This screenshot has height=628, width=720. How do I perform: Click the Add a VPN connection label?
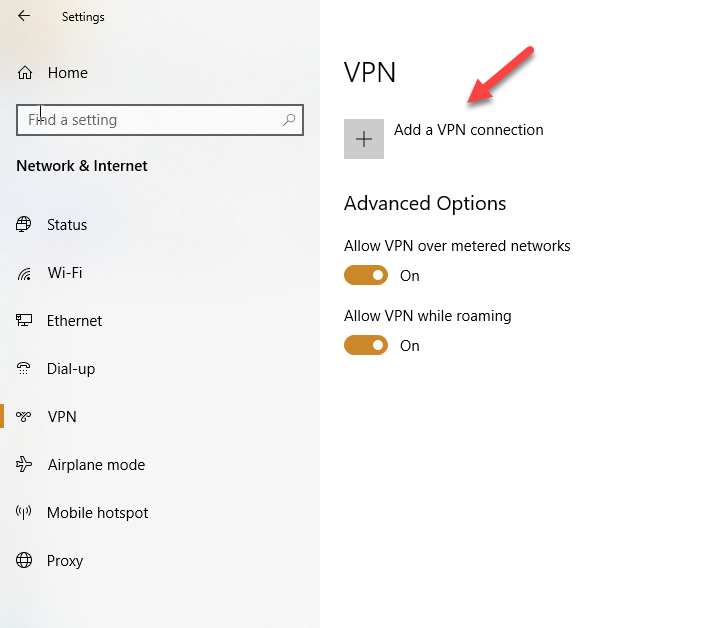tap(468, 130)
